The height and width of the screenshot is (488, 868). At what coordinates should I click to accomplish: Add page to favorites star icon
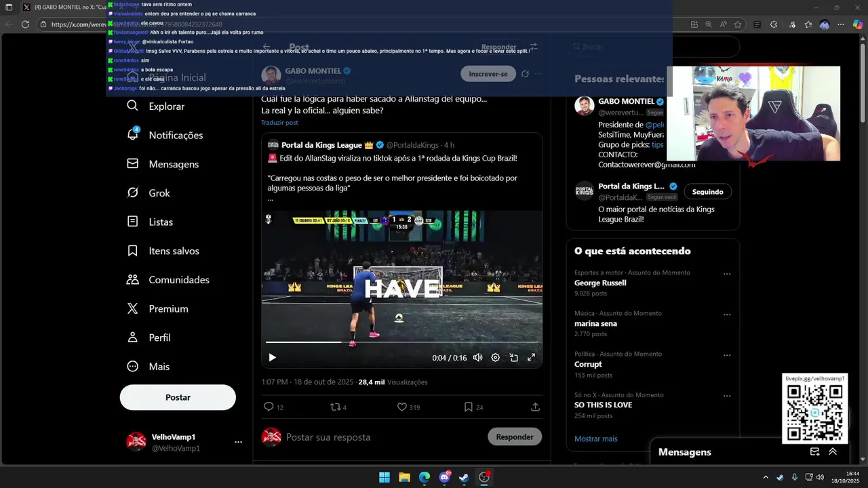[x=737, y=24]
